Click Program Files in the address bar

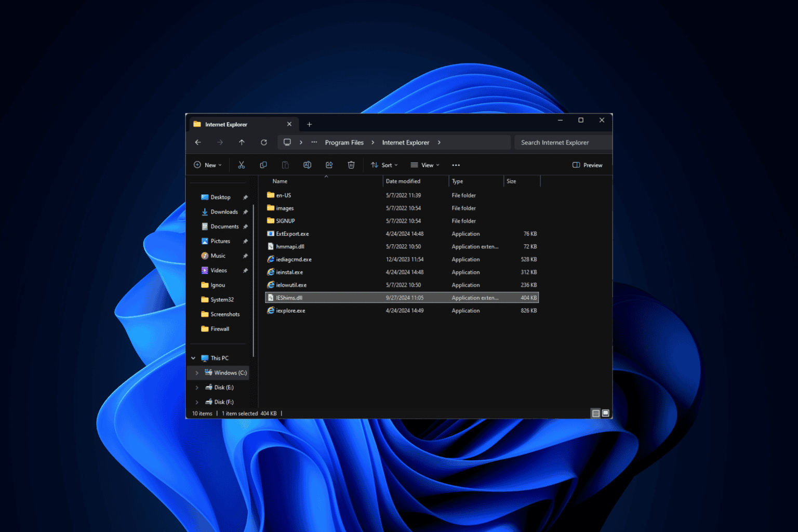[x=344, y=142]
